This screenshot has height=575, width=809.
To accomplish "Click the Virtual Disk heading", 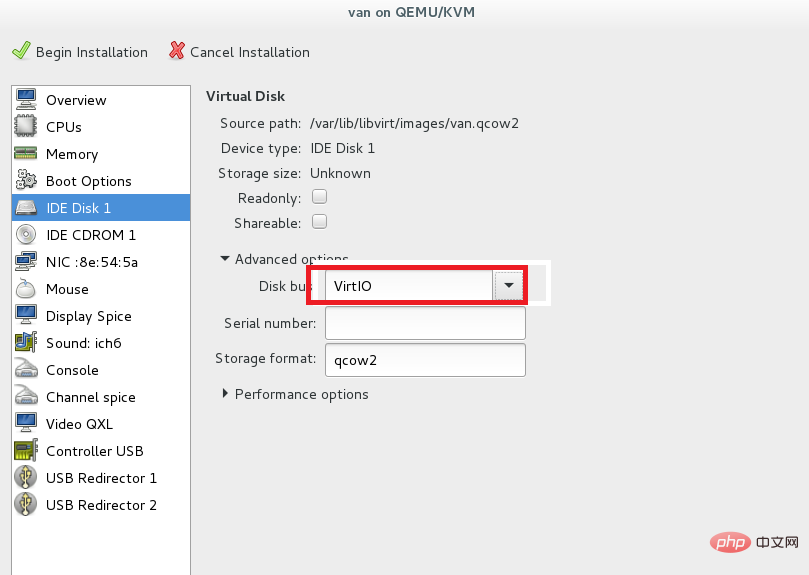I will 246,96.
